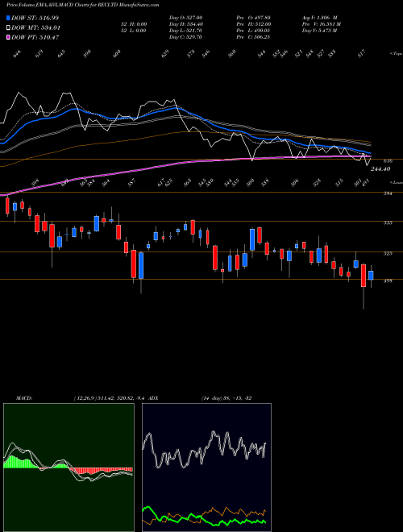Screen dimensions: 403x532
Task: Click the 'Day V: 5.475 M' value
Action: point(319,31)
